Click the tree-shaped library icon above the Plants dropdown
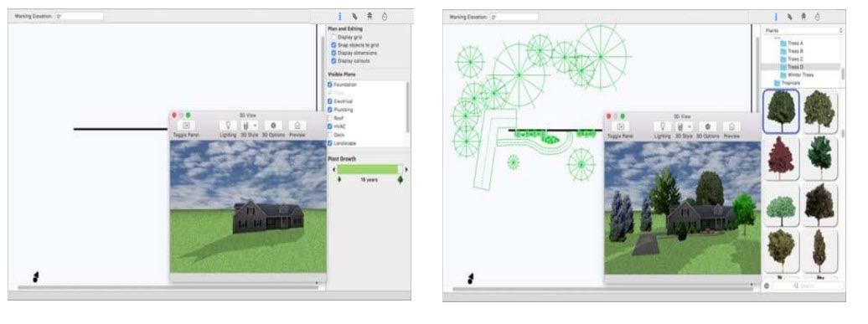Image resolution: width=868 pixels, height=324 pixels. [803, 17]
